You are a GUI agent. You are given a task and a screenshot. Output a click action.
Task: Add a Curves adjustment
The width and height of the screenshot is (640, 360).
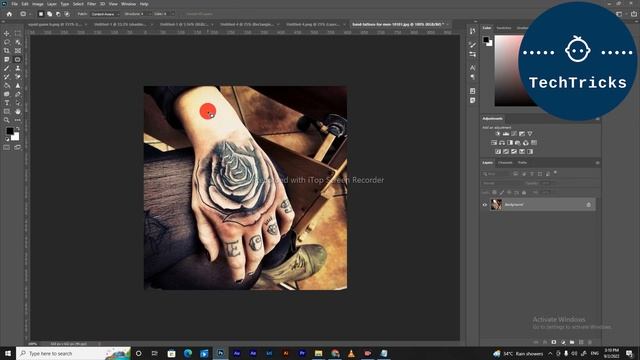click(514, 133)
